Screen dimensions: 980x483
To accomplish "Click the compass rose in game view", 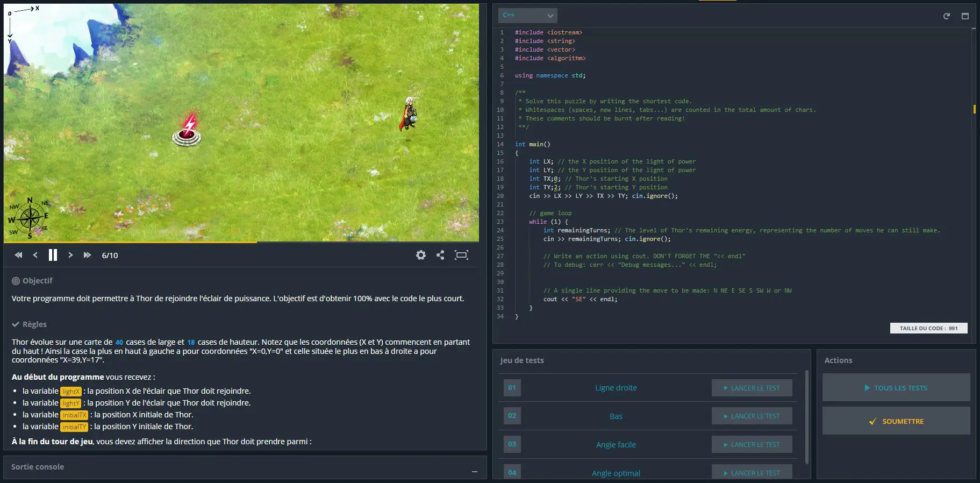I will [x=28, y=218].
